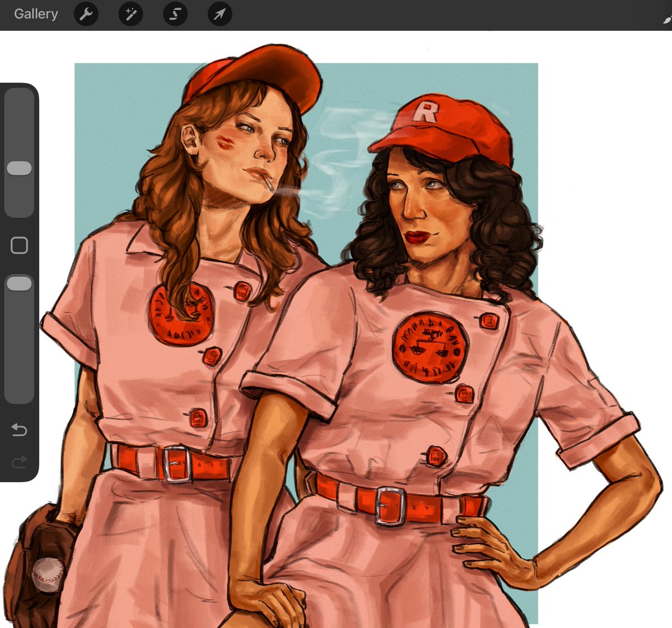
Task: Adjust the brush size slider handle
Action: tap(19, 168)
